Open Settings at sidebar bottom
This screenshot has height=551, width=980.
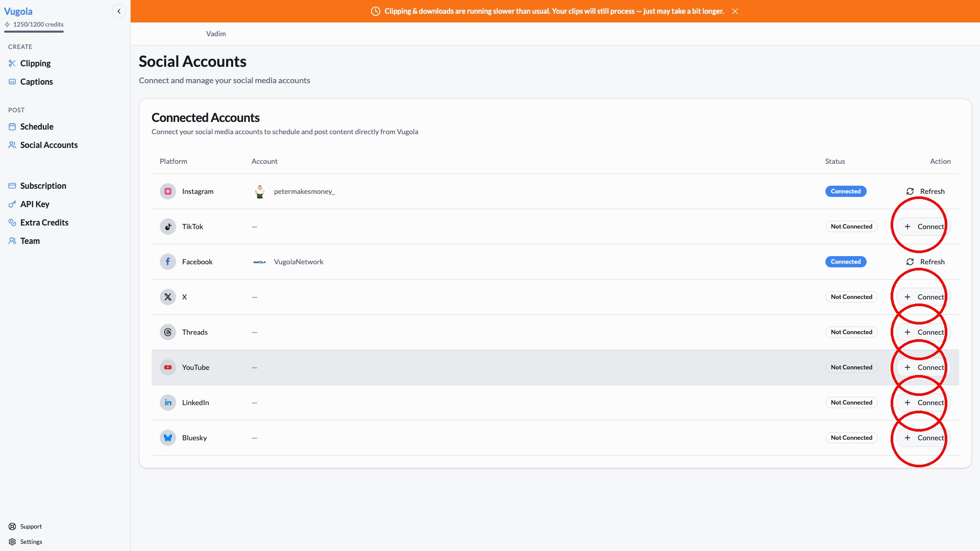[x=31, y=542]
